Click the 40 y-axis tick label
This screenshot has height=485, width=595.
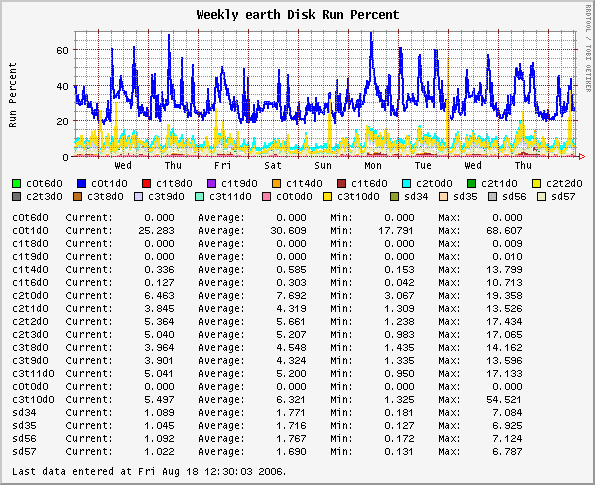coord(62,86)
